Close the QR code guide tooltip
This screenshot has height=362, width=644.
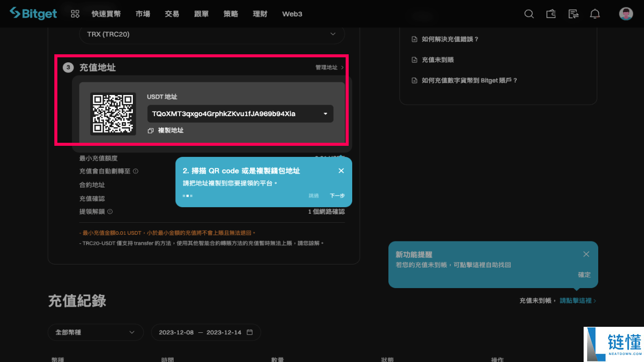click(x=341, y=171)
